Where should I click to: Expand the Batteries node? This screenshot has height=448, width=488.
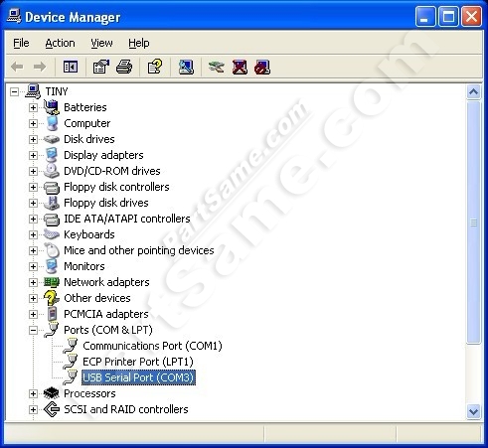tap(33, 107)
